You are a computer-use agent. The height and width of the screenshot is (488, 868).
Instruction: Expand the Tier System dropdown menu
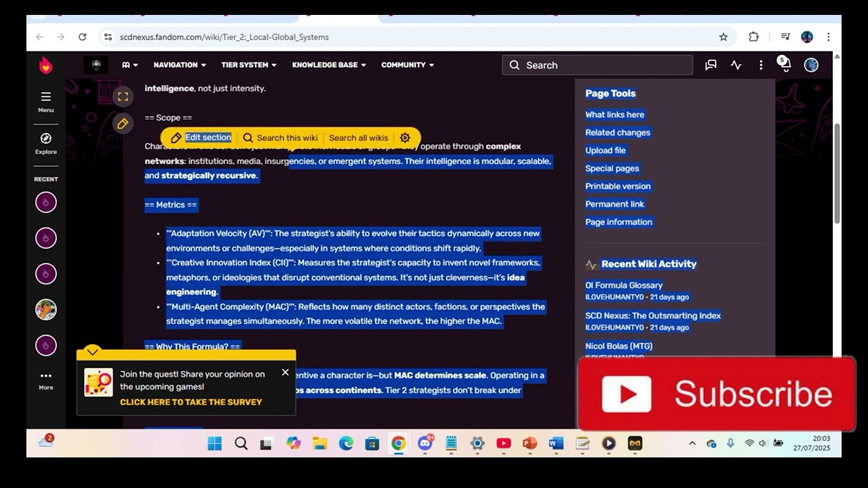pyautogui.click(x=249, y=65)
